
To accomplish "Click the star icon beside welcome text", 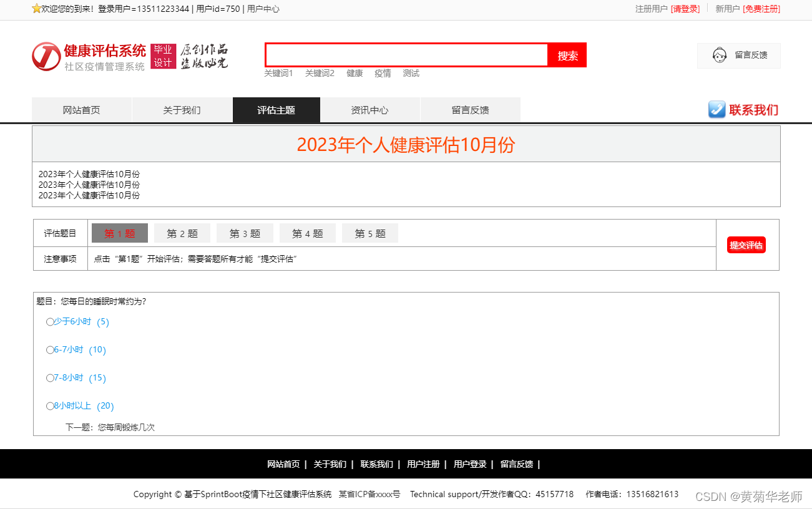I will tap(36, 9).
